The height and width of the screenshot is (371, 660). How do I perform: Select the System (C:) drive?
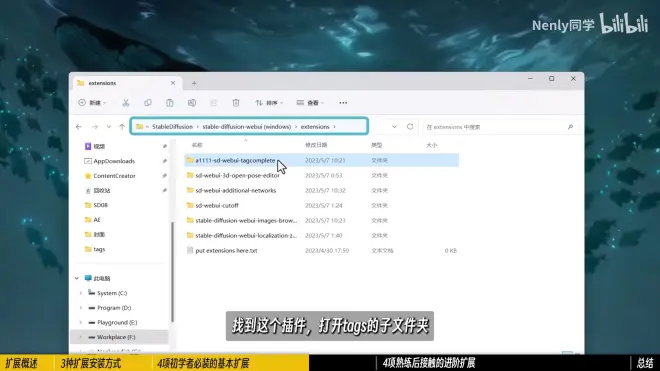112,293
